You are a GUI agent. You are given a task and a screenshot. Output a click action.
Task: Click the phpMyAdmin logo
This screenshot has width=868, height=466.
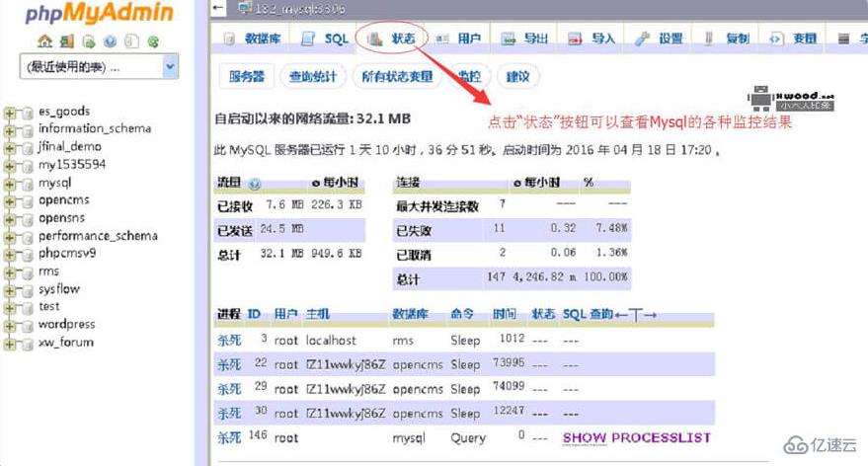(99, 12)
